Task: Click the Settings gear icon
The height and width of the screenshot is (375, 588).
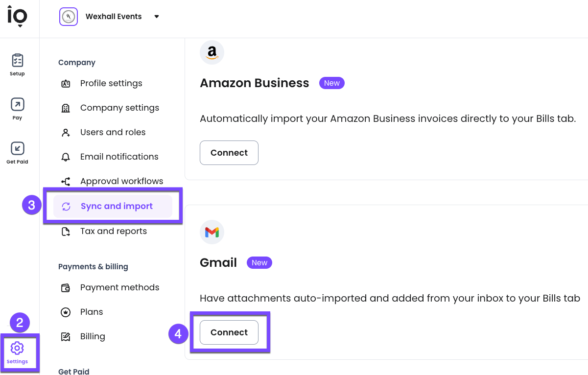Action: 17,349
